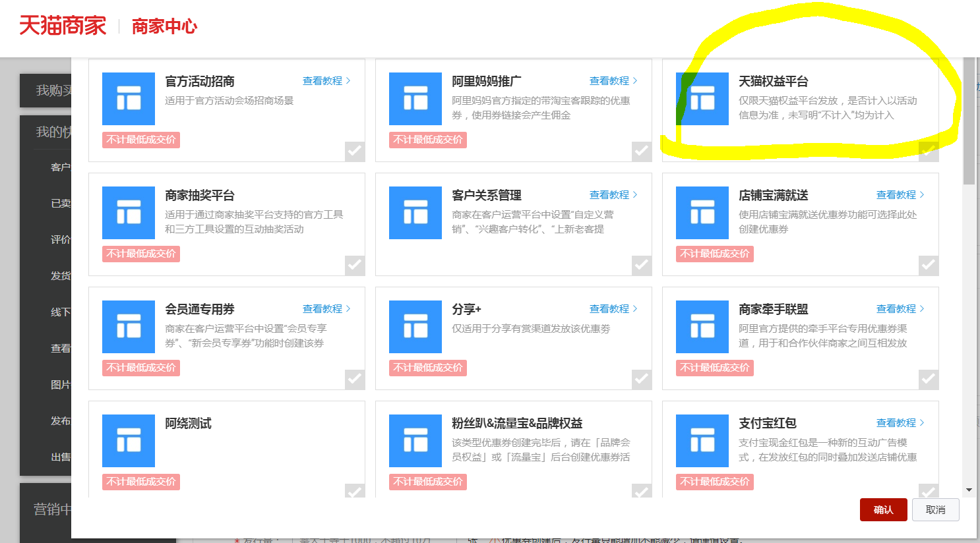Click the 不计最低成交价 tag under 商家牵手联盟

click(715, 368)
